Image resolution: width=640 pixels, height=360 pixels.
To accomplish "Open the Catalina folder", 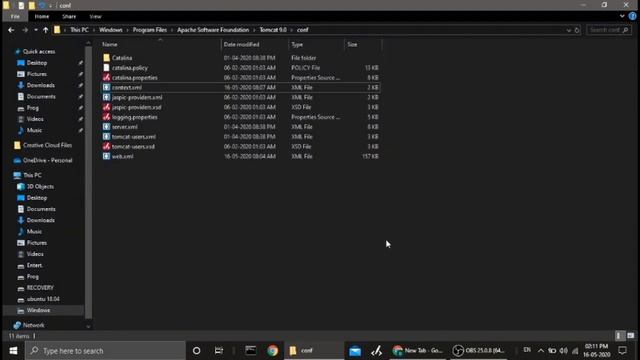I will (122, 58).
